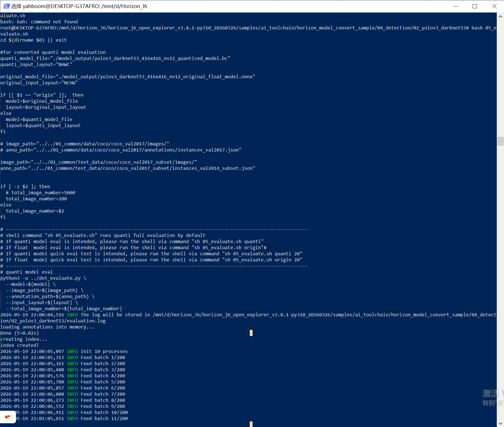Screen dimensions: 504x427
Task: Click the 'if [[ $1 =~ "origin" ]]; then' line
Action: click(42, 95)
